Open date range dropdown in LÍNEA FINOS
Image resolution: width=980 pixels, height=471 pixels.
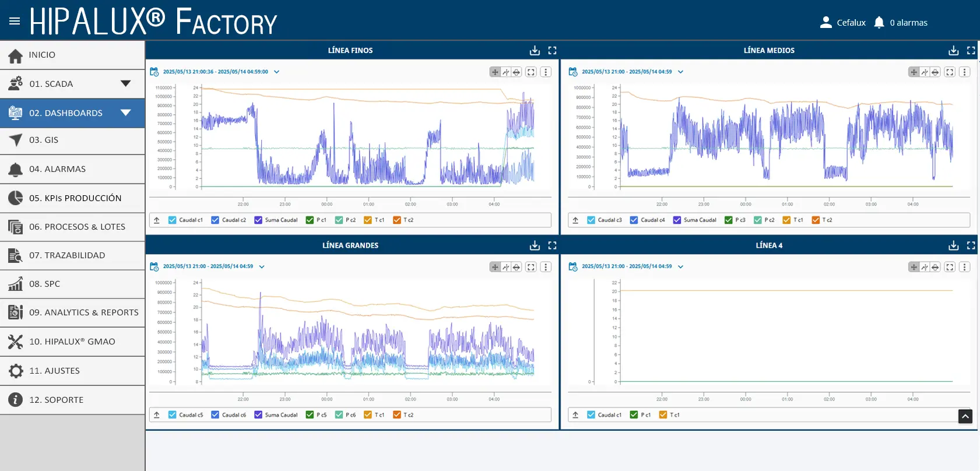276,72
